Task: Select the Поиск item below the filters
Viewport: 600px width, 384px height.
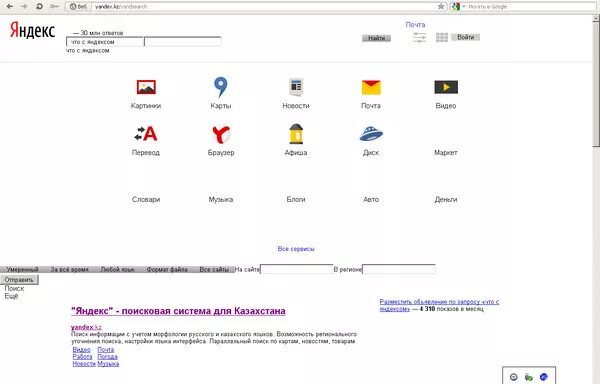Action: pyautogui.click(x=14, y=289)
